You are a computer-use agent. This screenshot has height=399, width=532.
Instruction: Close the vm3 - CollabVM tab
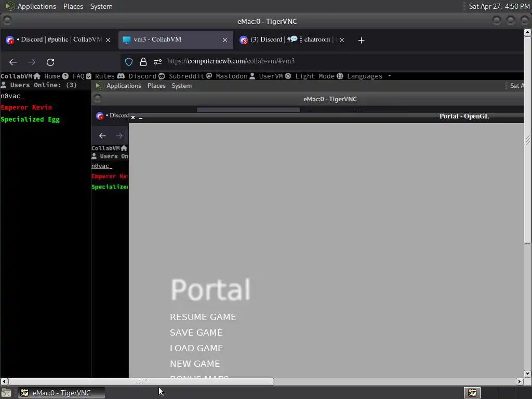click(x=224, y=40)
